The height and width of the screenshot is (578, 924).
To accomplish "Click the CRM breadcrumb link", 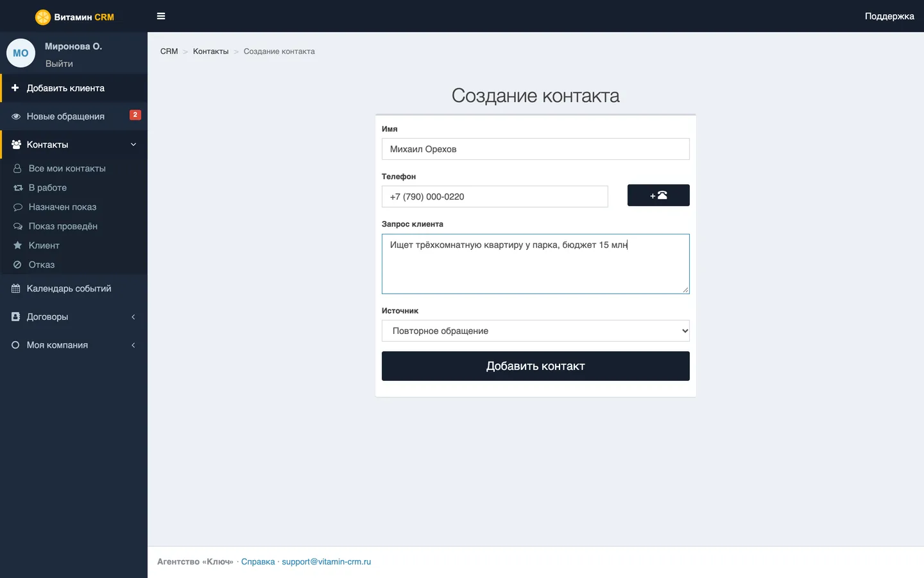I will [169, 51].
